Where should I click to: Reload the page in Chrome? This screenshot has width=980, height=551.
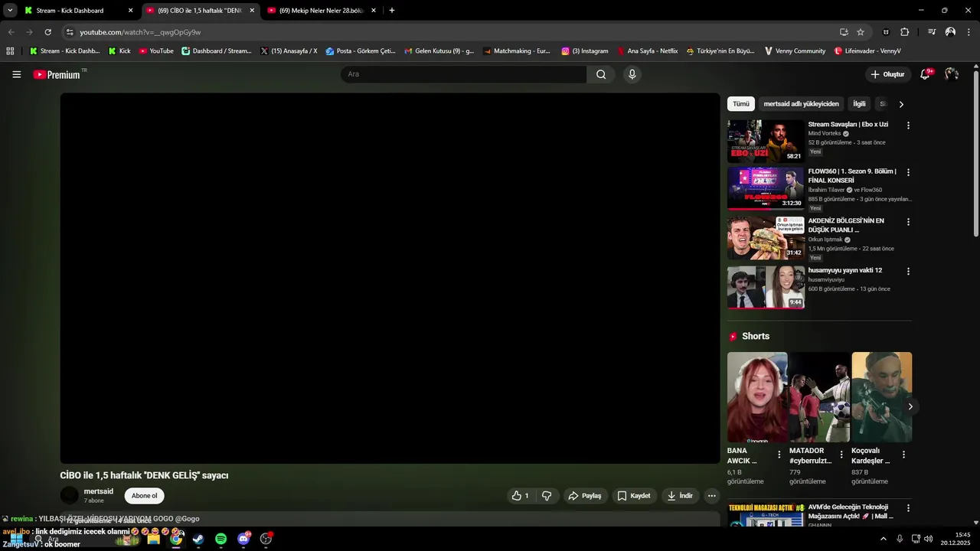[x=47, y=32]
